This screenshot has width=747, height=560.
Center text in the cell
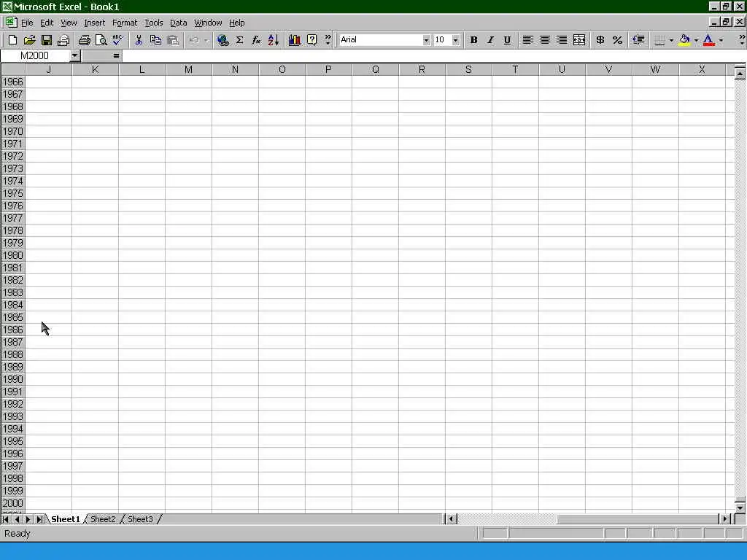click(544, 40)
